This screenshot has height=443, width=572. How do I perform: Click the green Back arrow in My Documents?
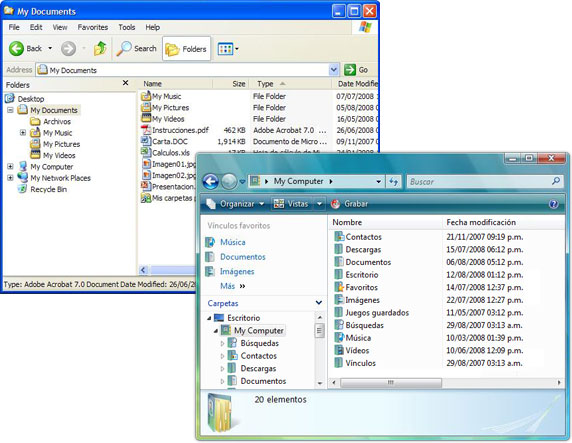[16, 49]
